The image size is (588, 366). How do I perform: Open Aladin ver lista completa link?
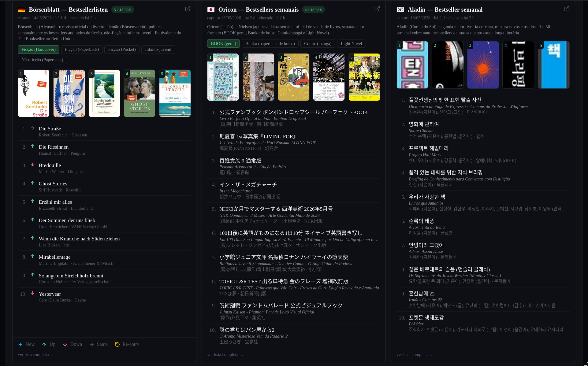tap(415, 355)
